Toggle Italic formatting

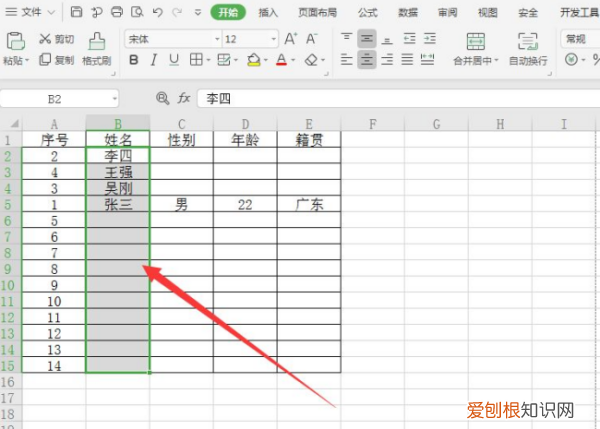[x=154, y=60]
